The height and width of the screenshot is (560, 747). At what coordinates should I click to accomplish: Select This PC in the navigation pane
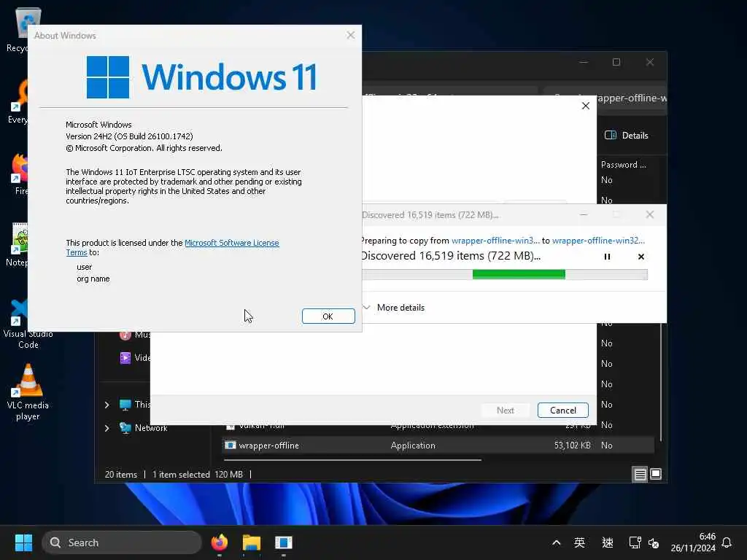pos(135,405)
